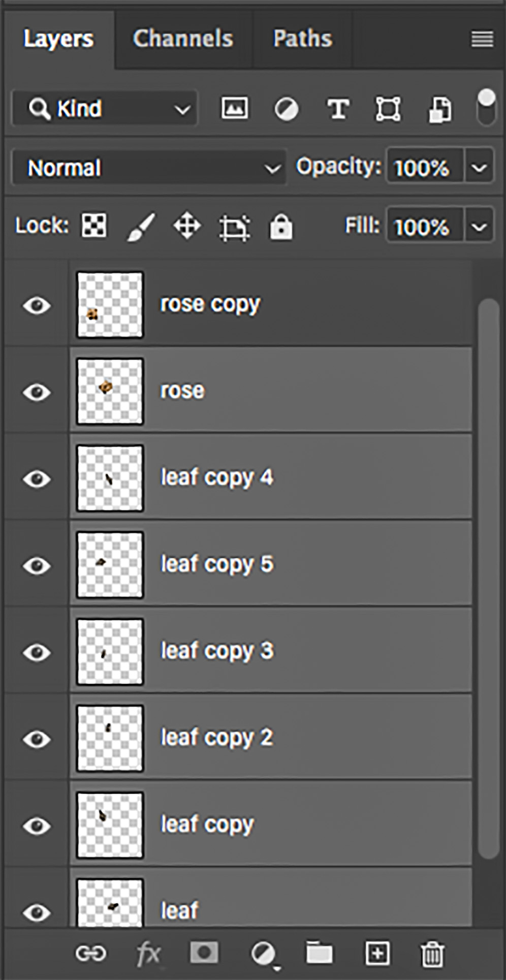Create a new layer with plus icon
Screen dimensions: 506x980
point(377,954)
